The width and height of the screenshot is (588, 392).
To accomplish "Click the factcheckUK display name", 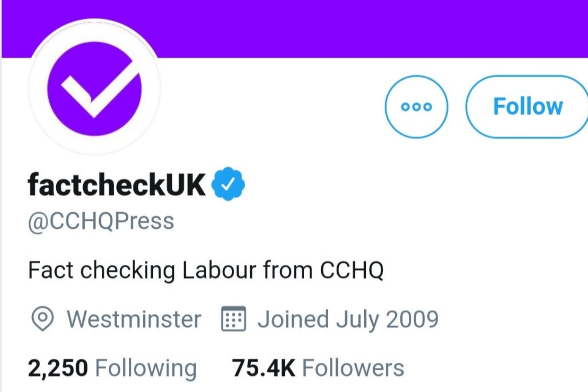I will (117, 185).
